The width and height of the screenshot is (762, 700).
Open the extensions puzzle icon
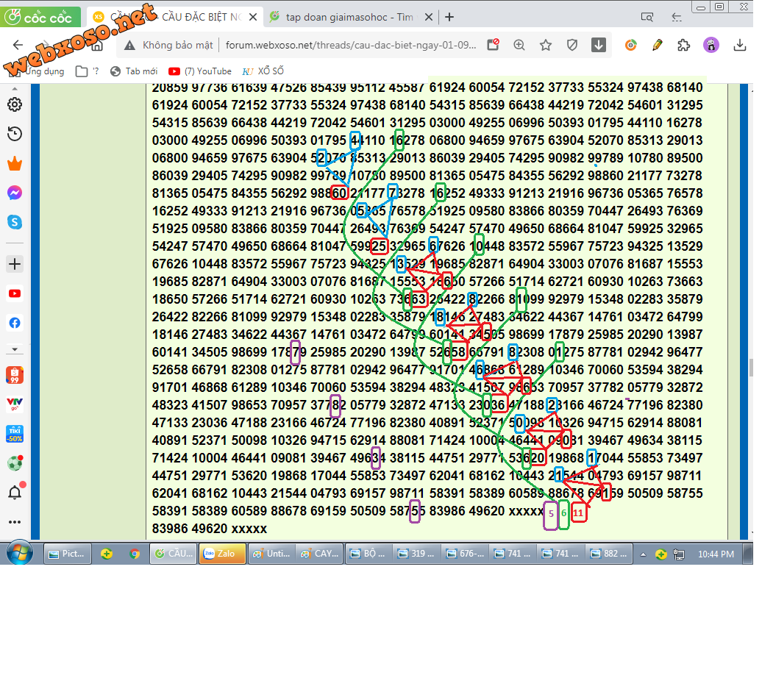(684, 46)
